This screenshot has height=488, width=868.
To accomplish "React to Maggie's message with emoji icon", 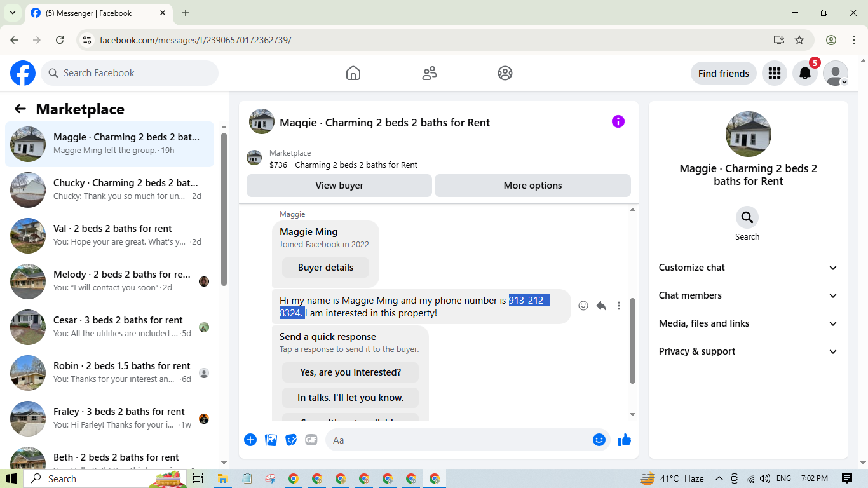I will pyautogui.click(x=583, y=306).
